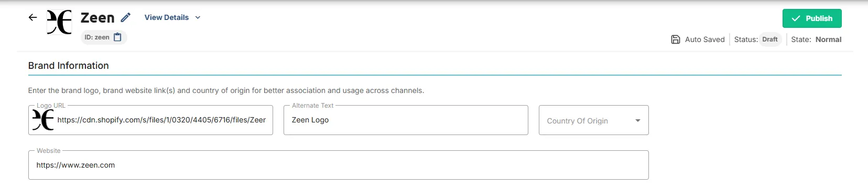Expand the View Details dropdown
Screen dimensions: 868x196
[172, 17]
